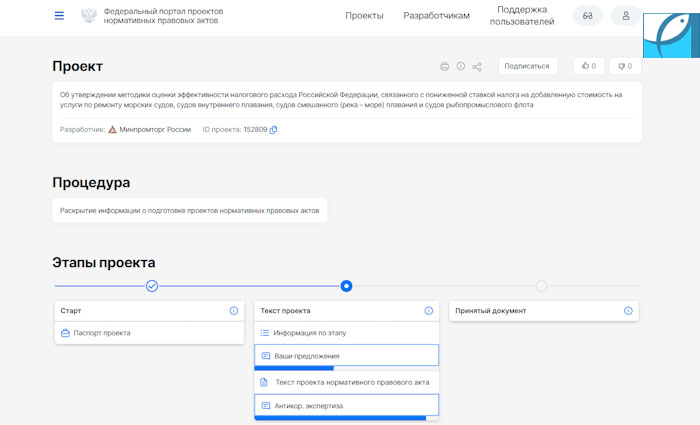
Task: Click the comment icon by Ваши предложения
Action: click(266, 356)
